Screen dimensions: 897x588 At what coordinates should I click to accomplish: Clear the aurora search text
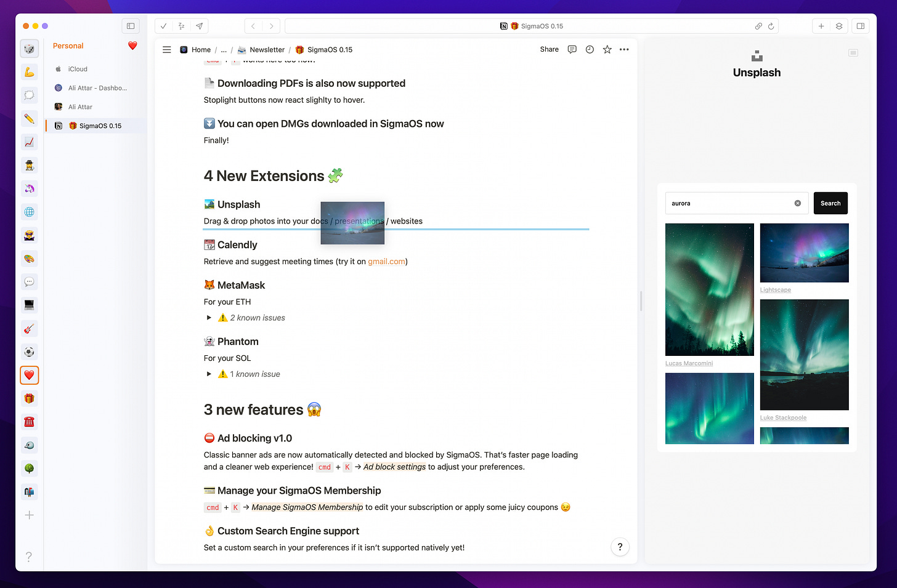798,203
